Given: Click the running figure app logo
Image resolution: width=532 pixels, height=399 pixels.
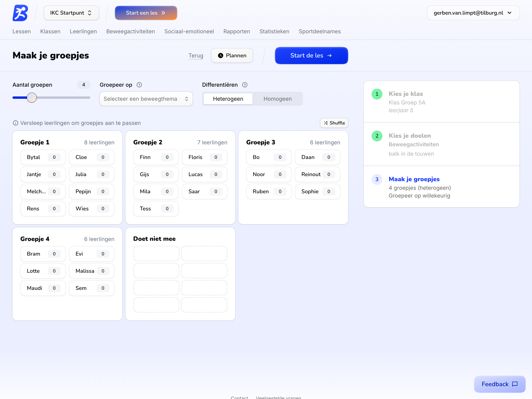Looking at the screenshot, I should tap(20, 13).
